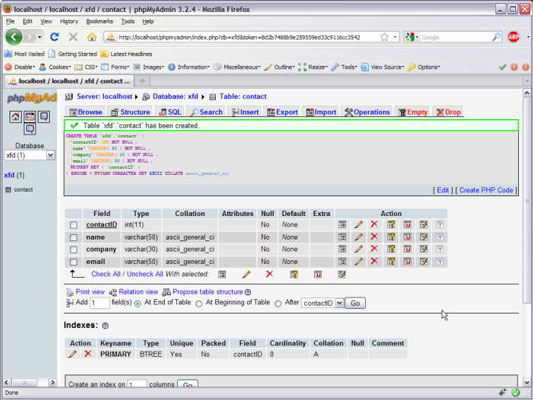This screenshot has height=400, width=533.
Task: Bookmark this page with the star icon
Action: pos(384,37)
